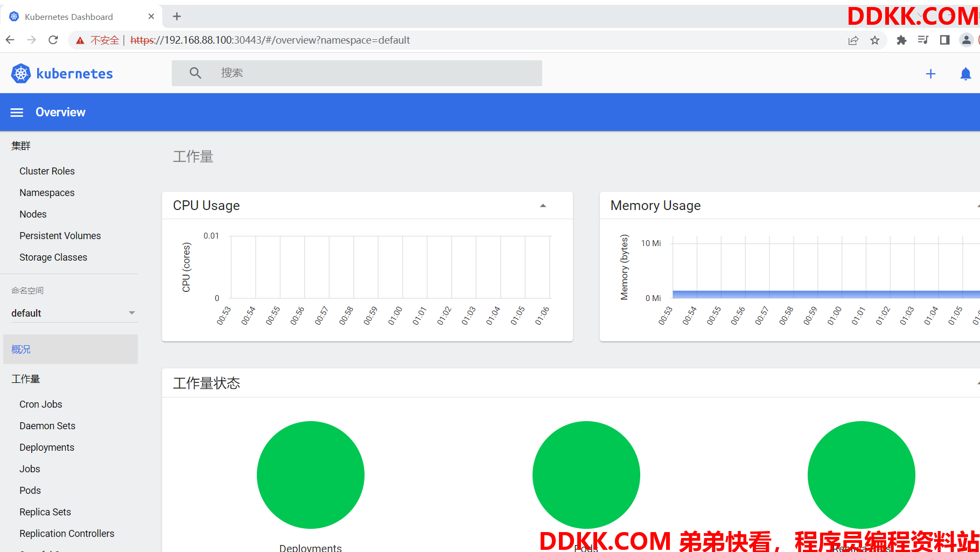Open Jobs in sidebar
The height and width of the screenshot is (552, 980).
point(30,469)
